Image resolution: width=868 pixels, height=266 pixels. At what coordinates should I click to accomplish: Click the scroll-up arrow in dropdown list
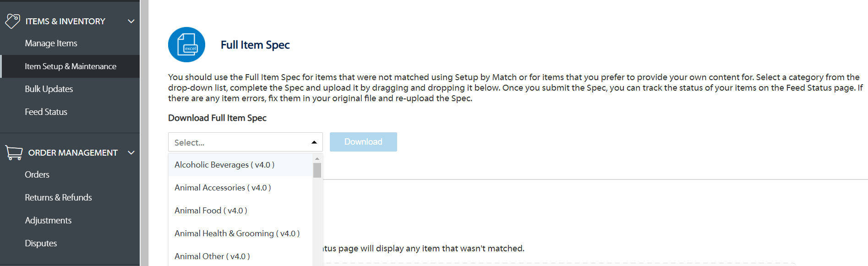(x=317, y=158)
